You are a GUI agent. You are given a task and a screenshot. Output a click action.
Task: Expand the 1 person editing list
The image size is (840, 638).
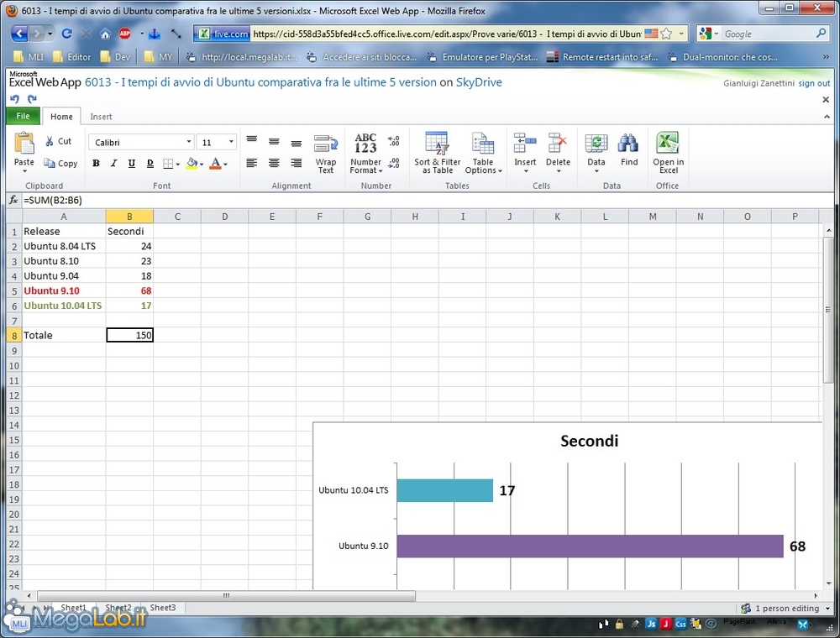827,609
